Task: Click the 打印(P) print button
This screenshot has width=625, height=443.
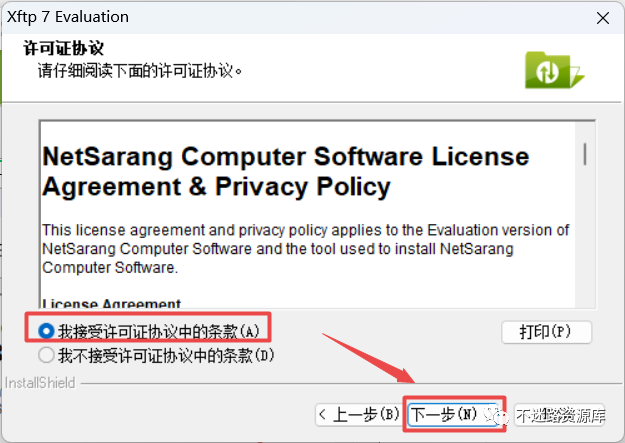Action: coord(546,332)
